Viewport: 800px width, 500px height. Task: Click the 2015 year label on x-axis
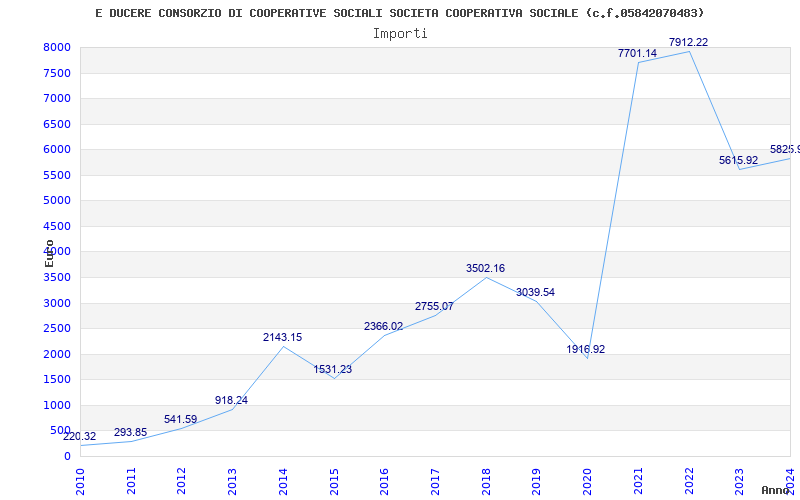[334, 480]
